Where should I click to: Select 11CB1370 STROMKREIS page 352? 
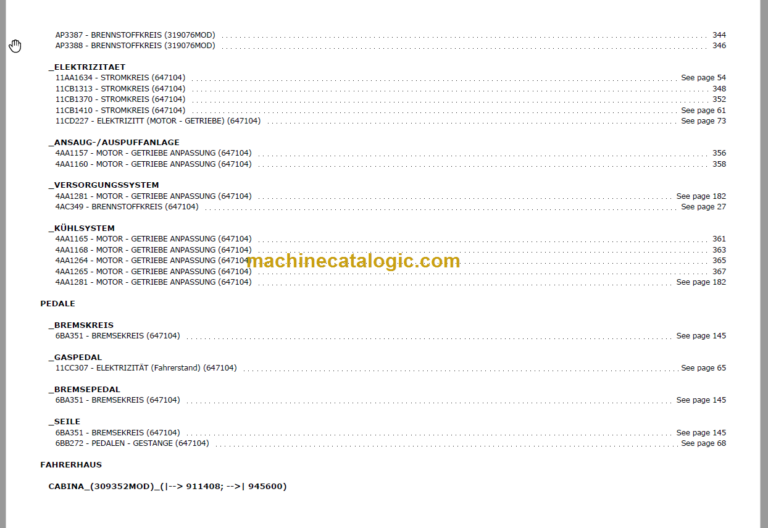tap(390, 99)
